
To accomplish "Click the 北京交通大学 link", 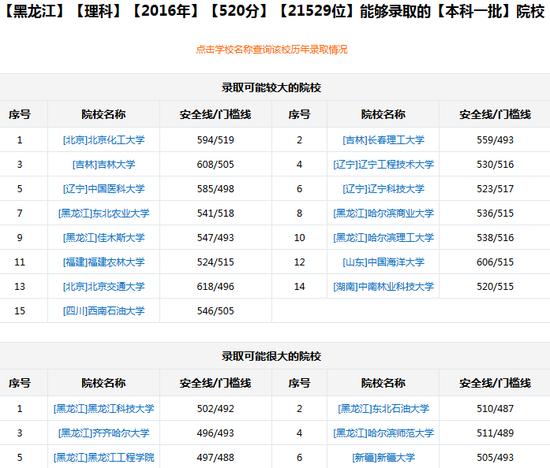I will coord(103,286).
